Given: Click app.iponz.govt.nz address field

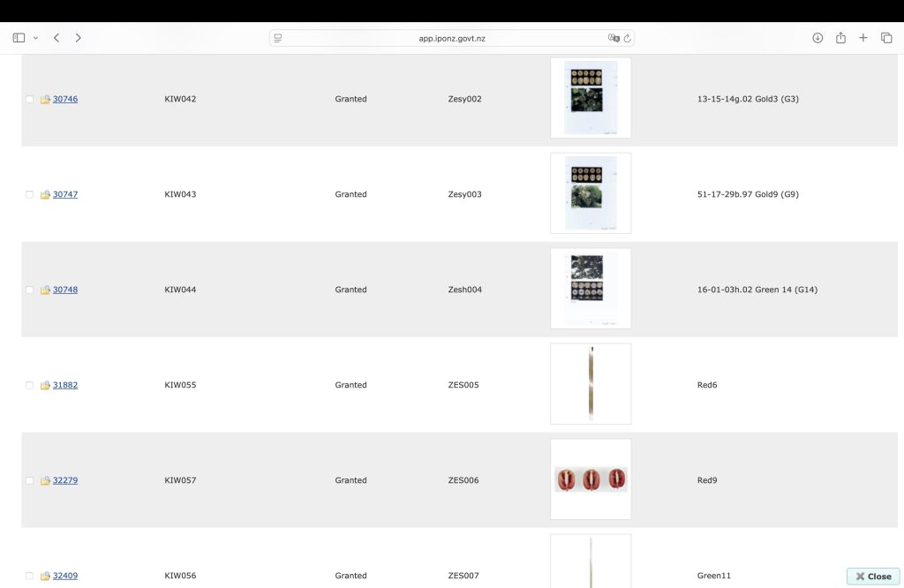Looking at the screenshot, I should [451, 38].
